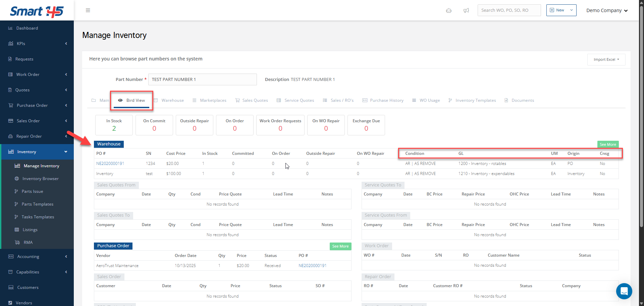Open PO NE2020000191 in Warehouse table
The image size is (644, 306).
coord(110,164)
